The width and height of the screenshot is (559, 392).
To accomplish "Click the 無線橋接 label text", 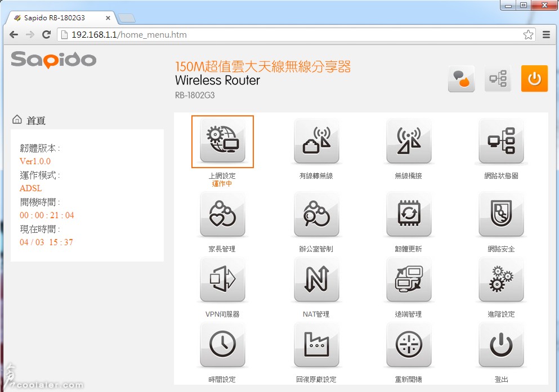I will [409, 176].
